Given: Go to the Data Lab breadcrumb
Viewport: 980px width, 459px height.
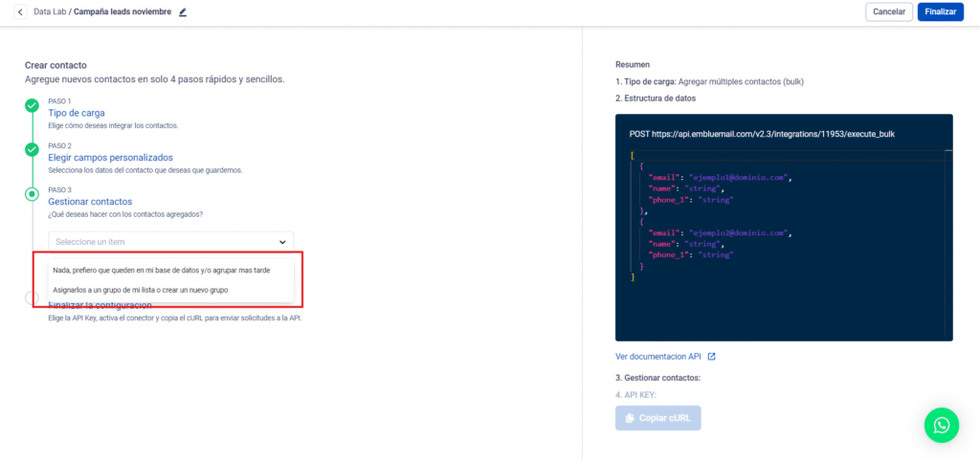Looking at the screenshot, I should (x=50, y=11).
